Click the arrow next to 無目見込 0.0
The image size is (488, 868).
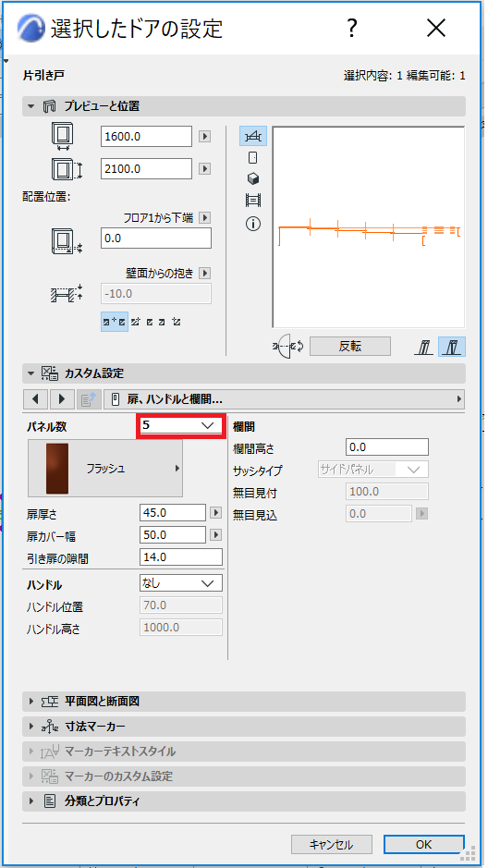(x=422, y=514)
